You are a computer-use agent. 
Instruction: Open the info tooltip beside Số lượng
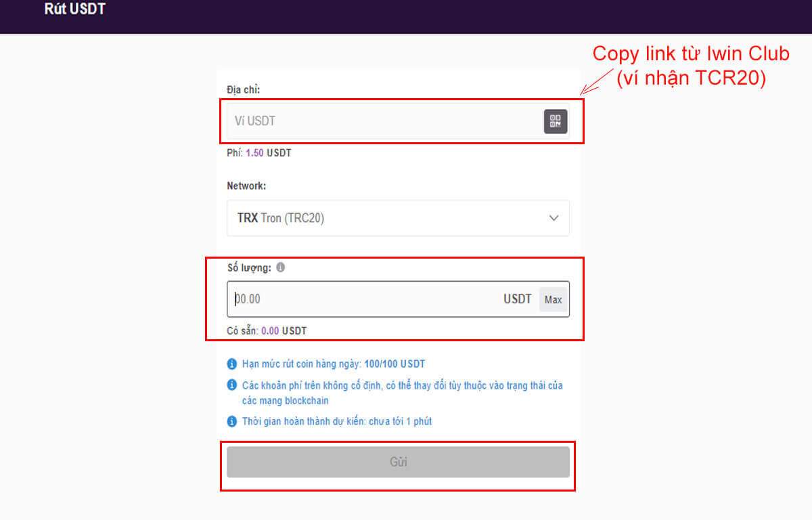coord(281,267)
